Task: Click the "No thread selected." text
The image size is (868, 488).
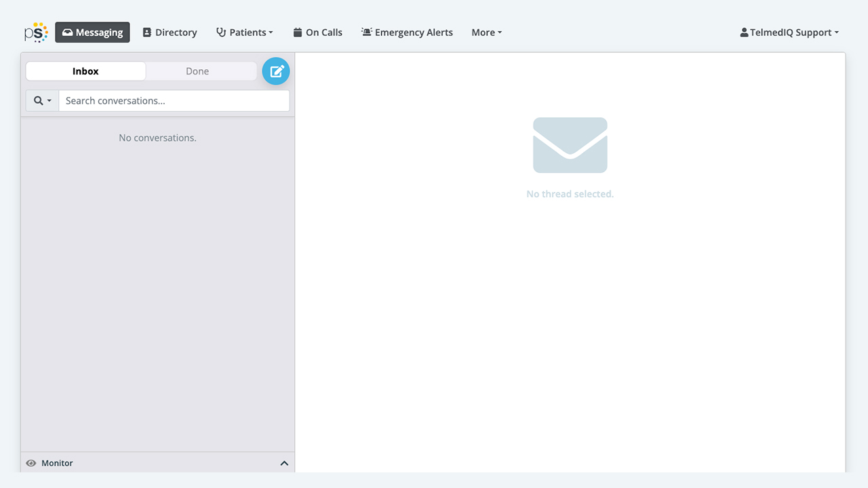Action: (570, 194)
